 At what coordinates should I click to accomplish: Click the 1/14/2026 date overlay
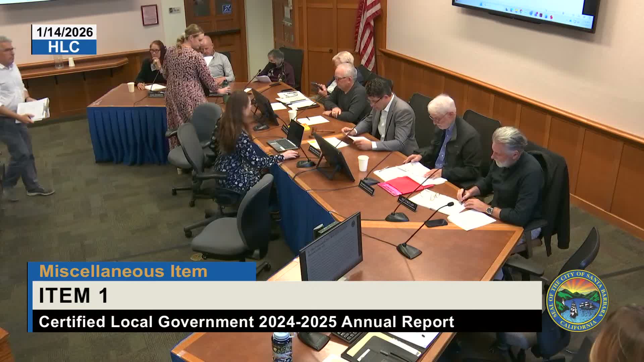(x=64, y=32)
